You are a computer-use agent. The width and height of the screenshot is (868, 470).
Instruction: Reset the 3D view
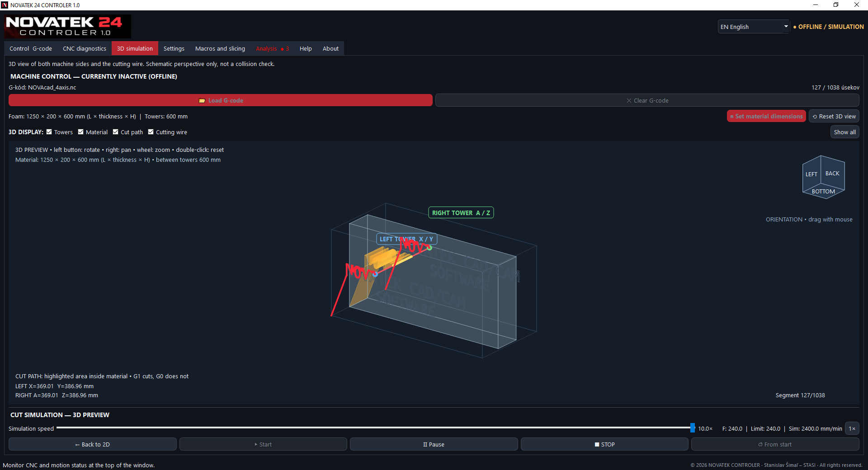[834, 116]
